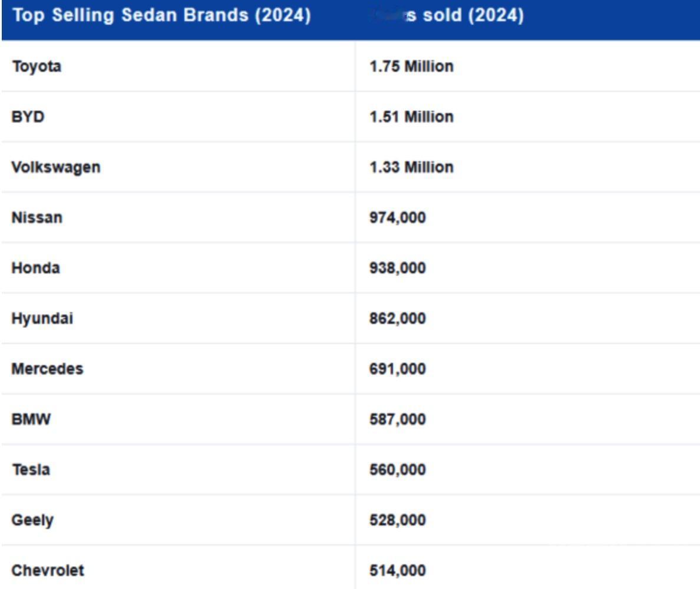Select the '587,000' value
The width and height of the screenshot is (700, 589).
(x=397, y=419)
